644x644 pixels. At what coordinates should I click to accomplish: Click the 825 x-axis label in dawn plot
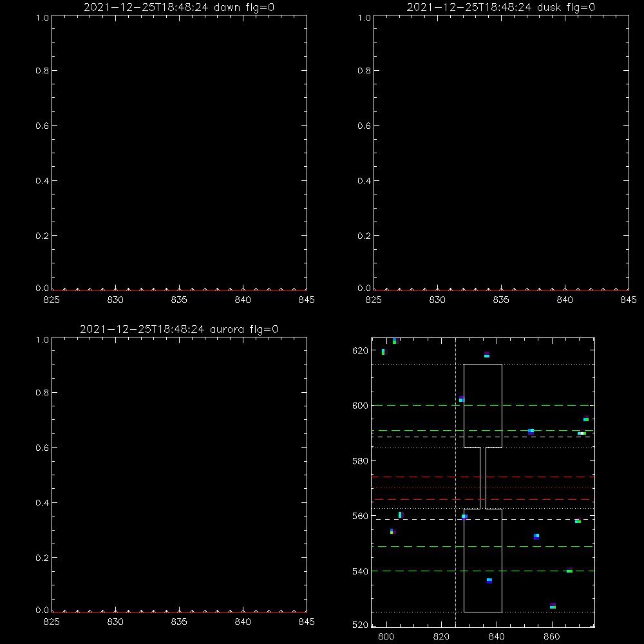click(x=52, y=299)
